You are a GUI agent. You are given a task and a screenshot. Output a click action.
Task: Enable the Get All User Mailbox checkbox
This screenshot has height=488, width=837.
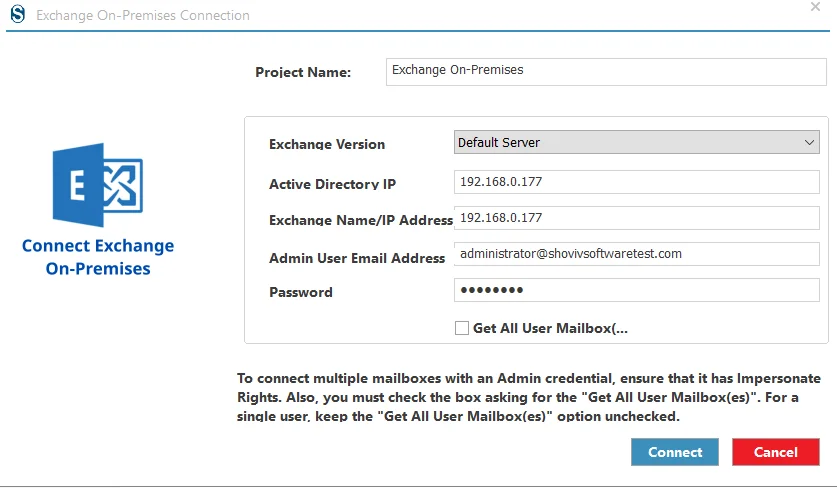(462, 328)
